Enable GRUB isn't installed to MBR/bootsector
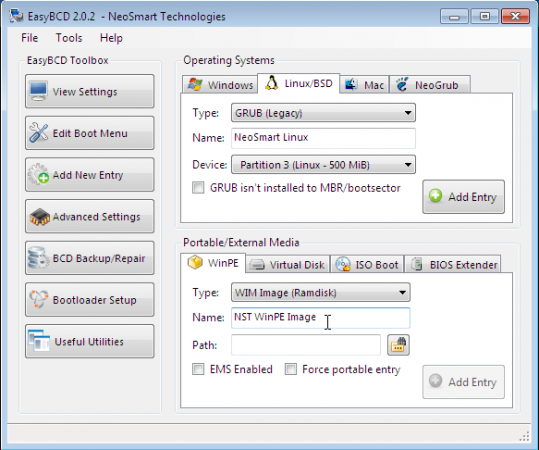This screenshot has width=539, height=450. pos(198,188)
